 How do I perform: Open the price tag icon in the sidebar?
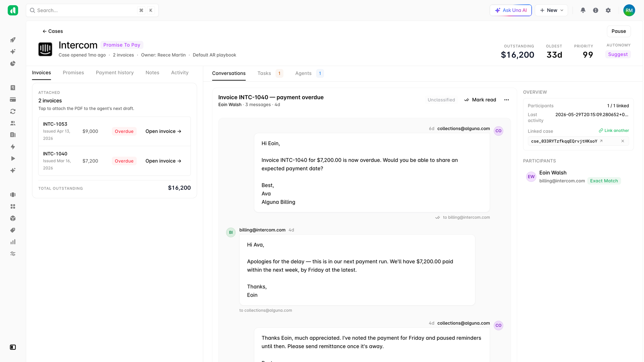coord(13,230)
